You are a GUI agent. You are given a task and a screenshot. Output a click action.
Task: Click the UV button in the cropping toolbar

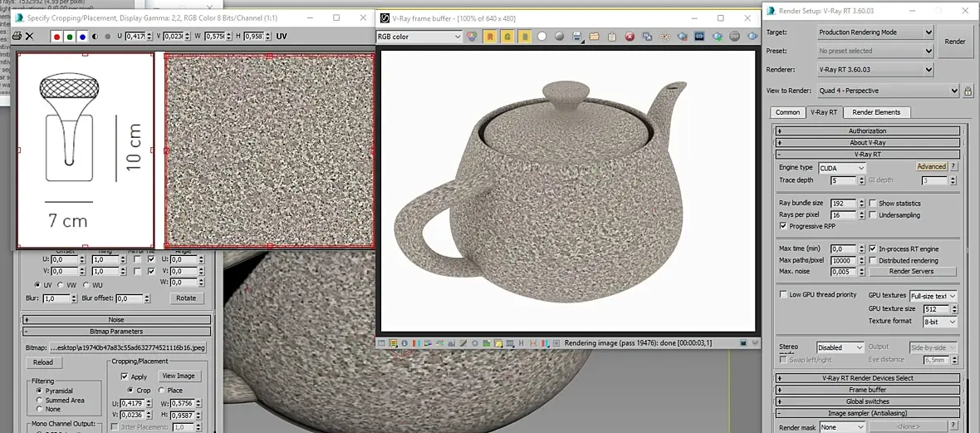point(282,37)
